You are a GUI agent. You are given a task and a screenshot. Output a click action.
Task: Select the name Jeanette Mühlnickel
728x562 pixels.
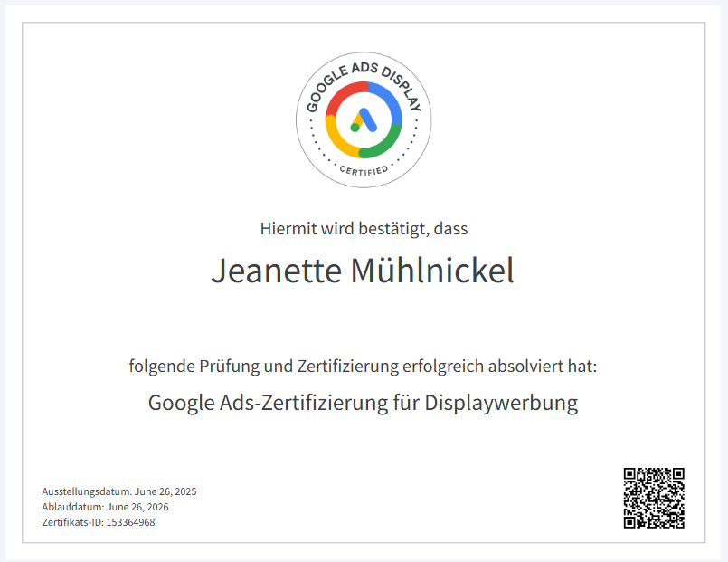click(x=363, y=271)
